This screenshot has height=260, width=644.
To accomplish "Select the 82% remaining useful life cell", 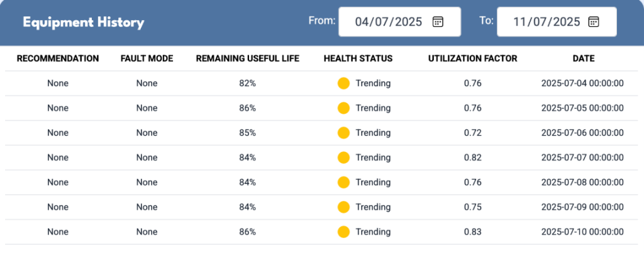I will (248, 84).
